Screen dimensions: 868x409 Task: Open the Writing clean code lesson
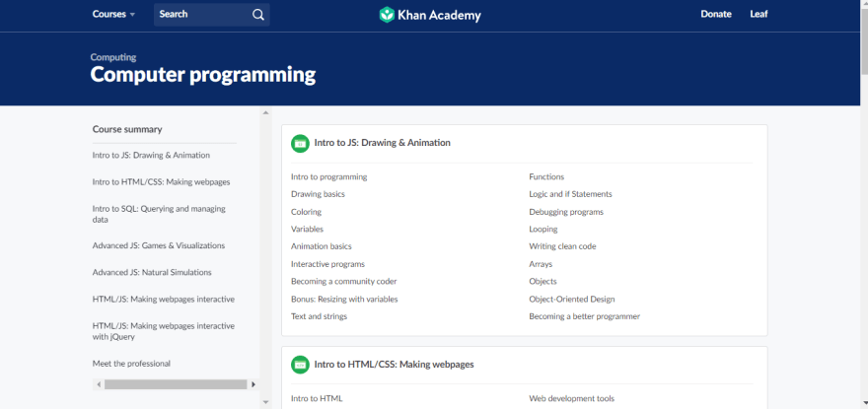pos(562,246)
